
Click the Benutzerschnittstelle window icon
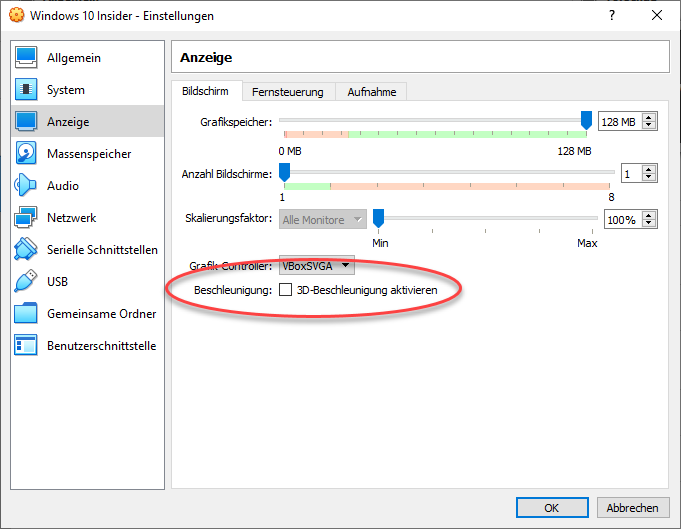[x=26, y=345]
